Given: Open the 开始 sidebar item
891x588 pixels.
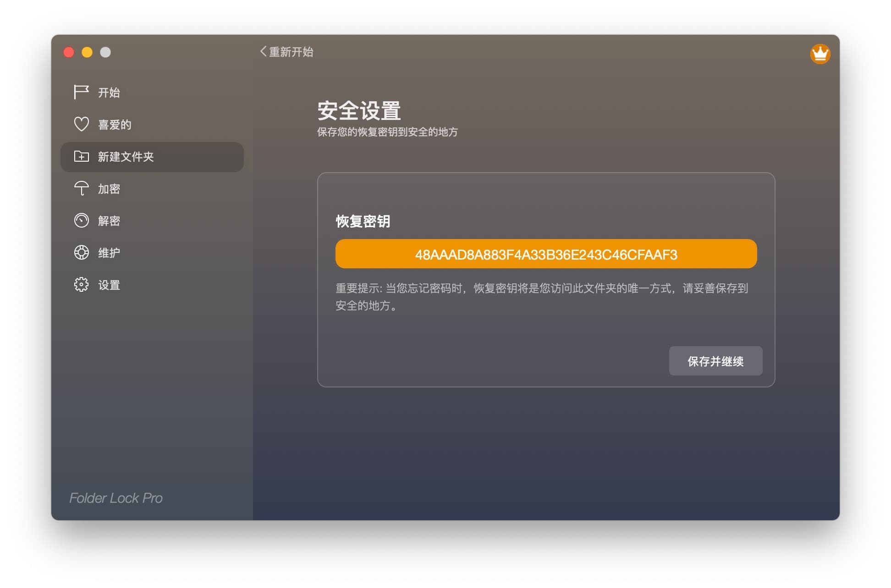Looking at the screenshot, I should (x=152, y=93).
